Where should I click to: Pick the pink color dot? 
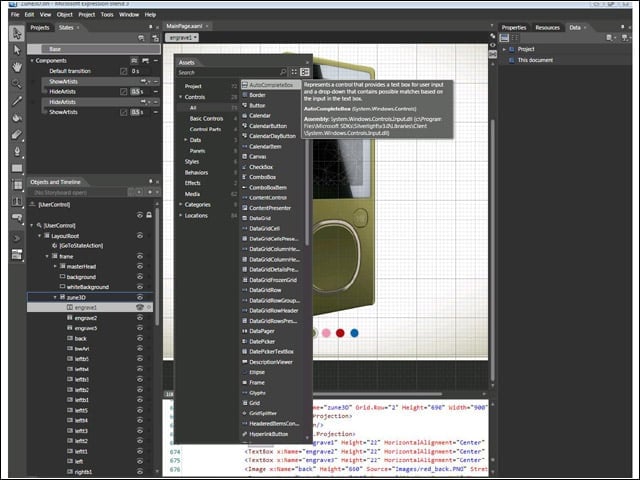tap(326, 333)
